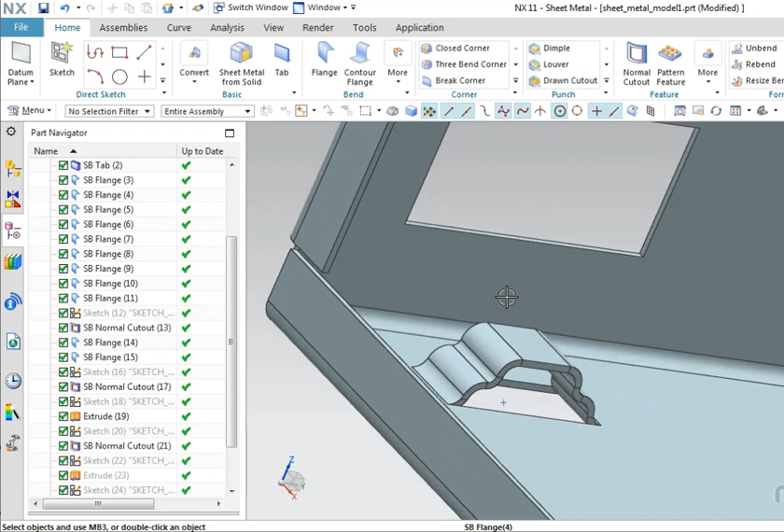
Task: Open the No Selection Filter dropdown
Action: tap(109, 111)
